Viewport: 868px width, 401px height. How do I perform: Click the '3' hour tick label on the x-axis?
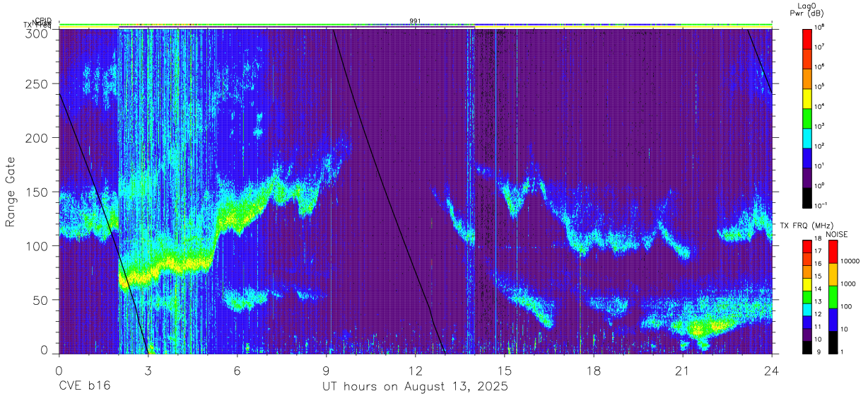[148, 370]
